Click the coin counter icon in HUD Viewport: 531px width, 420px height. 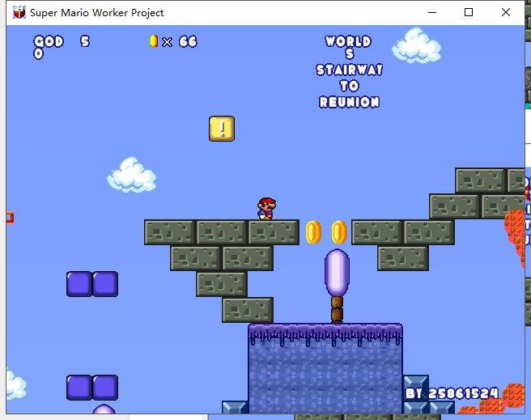pos(154,41)
